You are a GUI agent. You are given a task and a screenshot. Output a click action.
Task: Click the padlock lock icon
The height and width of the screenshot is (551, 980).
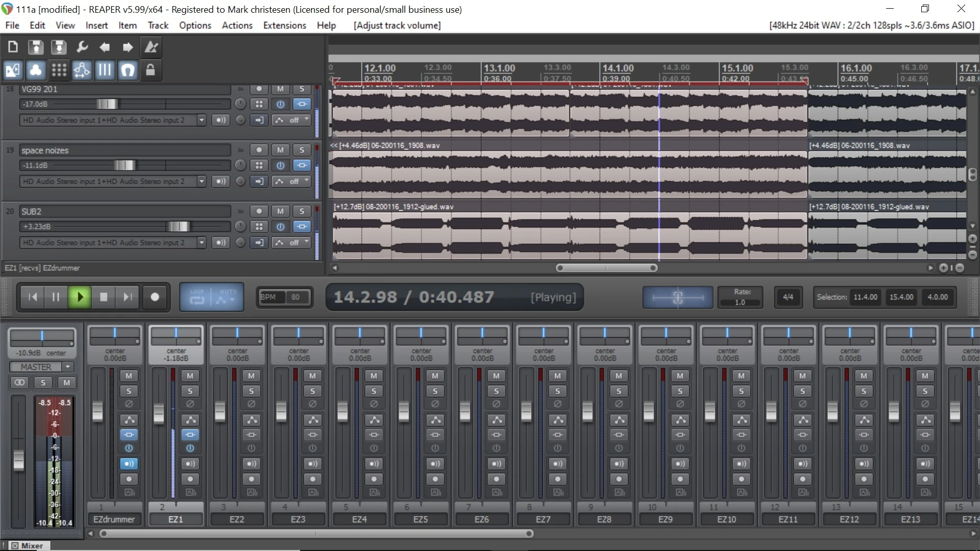click(150, 70)
